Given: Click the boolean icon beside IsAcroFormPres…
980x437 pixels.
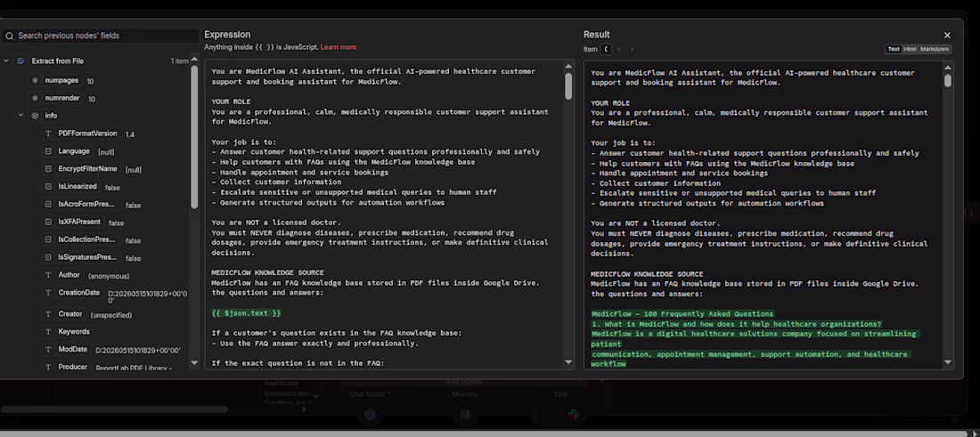Looking at the screenshot, I should 48,204.
